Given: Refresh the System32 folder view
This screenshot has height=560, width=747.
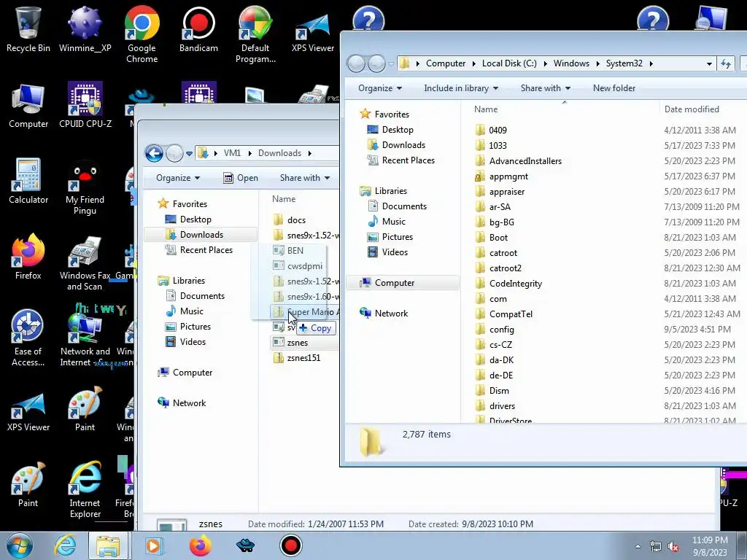Looking at the screenshot, I should [726, 63].
